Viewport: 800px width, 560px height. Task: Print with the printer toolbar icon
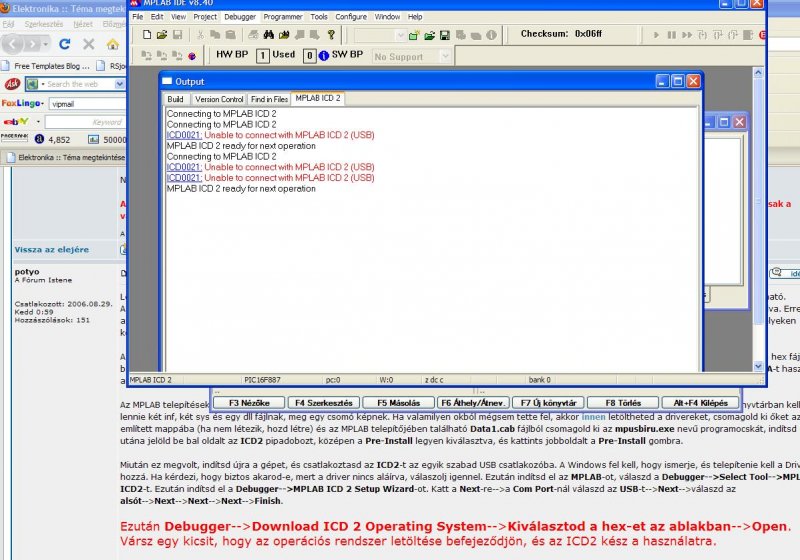253,35
